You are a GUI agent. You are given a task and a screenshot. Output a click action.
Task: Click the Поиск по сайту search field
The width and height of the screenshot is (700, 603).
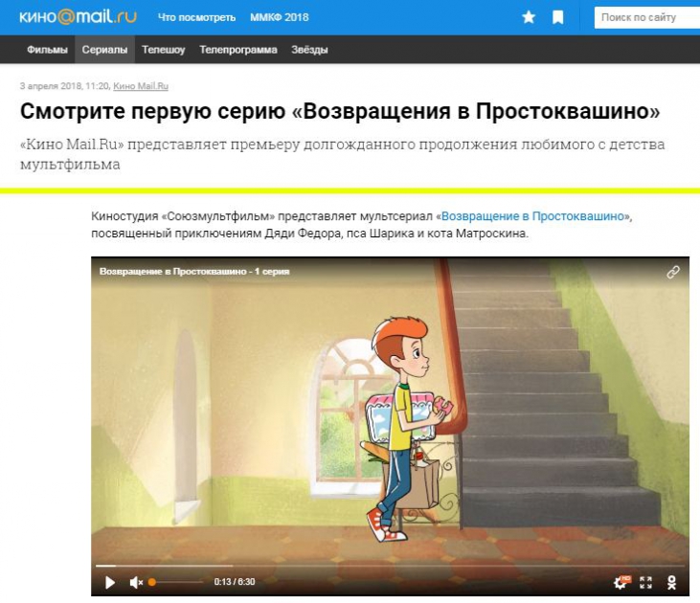(647, 17)
